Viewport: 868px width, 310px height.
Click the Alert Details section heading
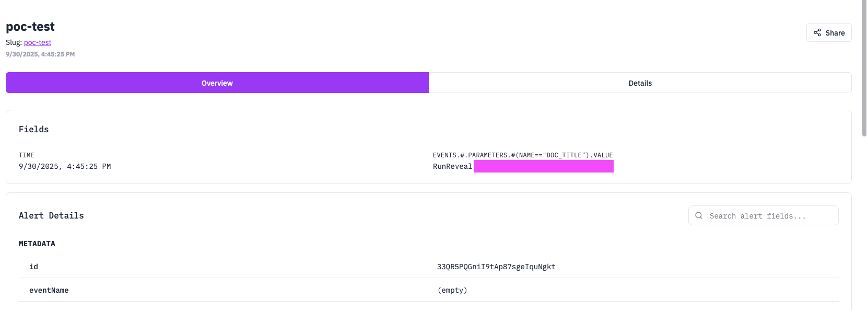pyautogui.click(x=51, y=215)
